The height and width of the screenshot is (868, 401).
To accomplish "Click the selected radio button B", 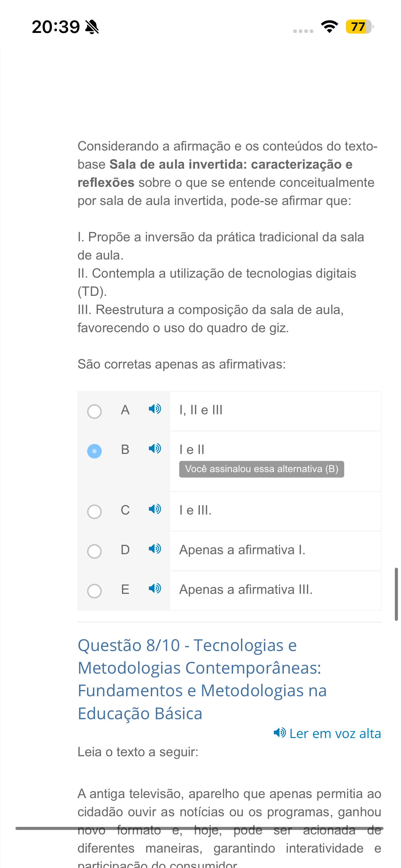I will 94,451.
